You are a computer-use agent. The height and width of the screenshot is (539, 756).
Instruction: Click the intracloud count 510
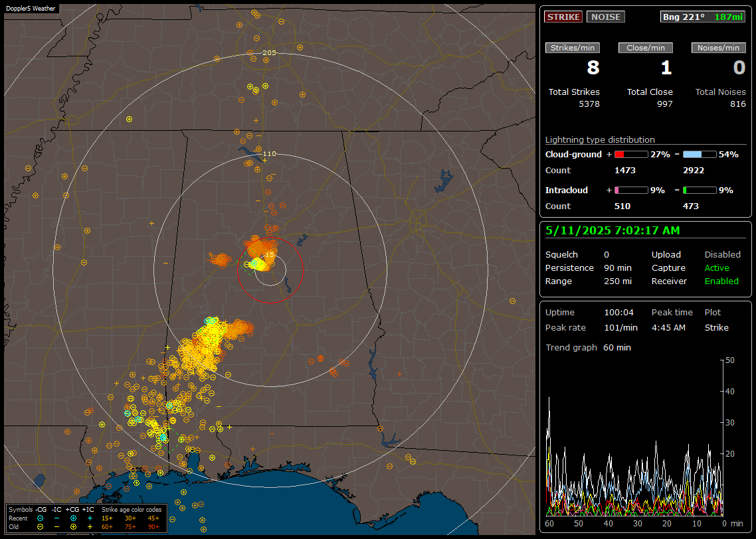point(622,206)
